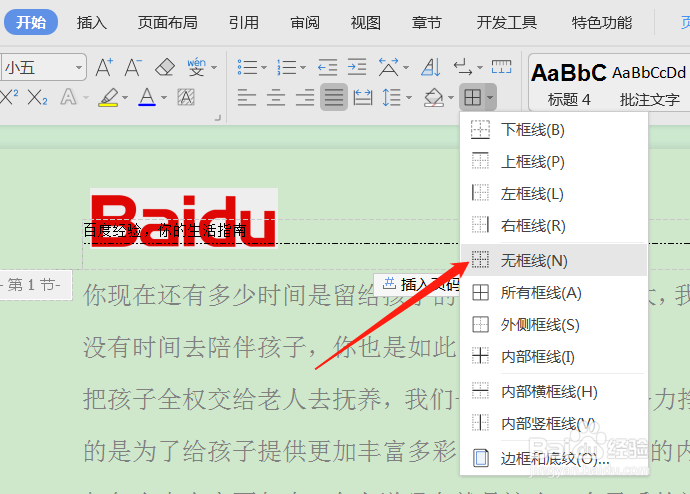Open 边框和底纹(O) borders and shading dialog
This screenshot has width=690, height=494.
click(554, 458)
